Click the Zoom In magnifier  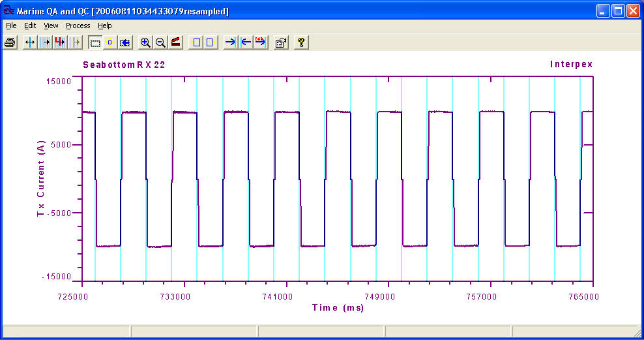(x=145, y=42)
